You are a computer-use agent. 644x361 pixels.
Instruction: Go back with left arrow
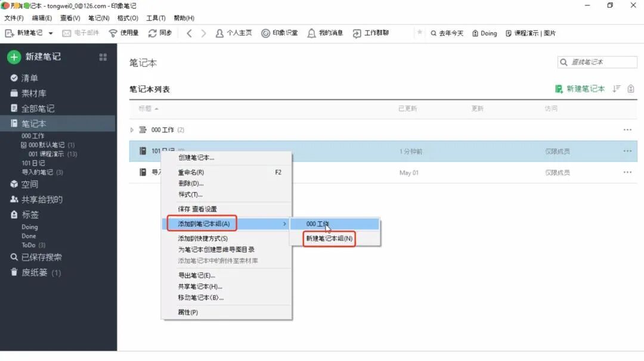pyautogui.click(x=189, y=33)
